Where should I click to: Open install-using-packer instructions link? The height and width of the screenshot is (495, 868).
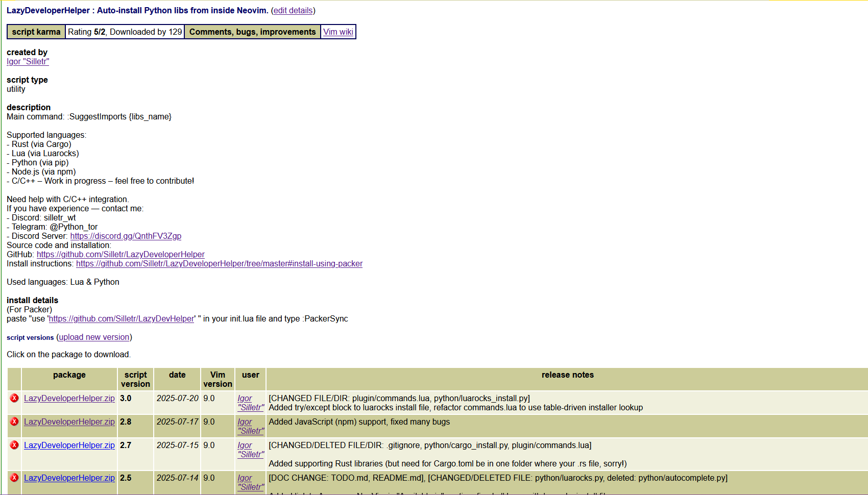click(220, 263)
